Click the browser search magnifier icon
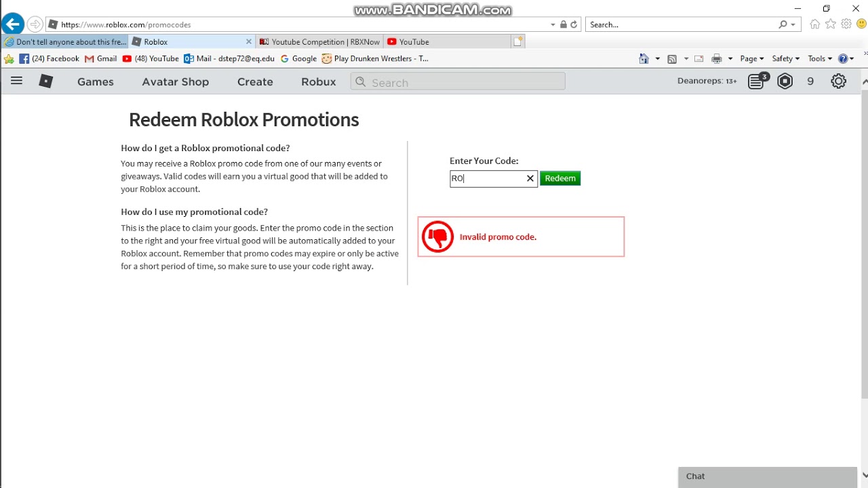The width and height of the screenshot is (868, 488). pos(783,24)
